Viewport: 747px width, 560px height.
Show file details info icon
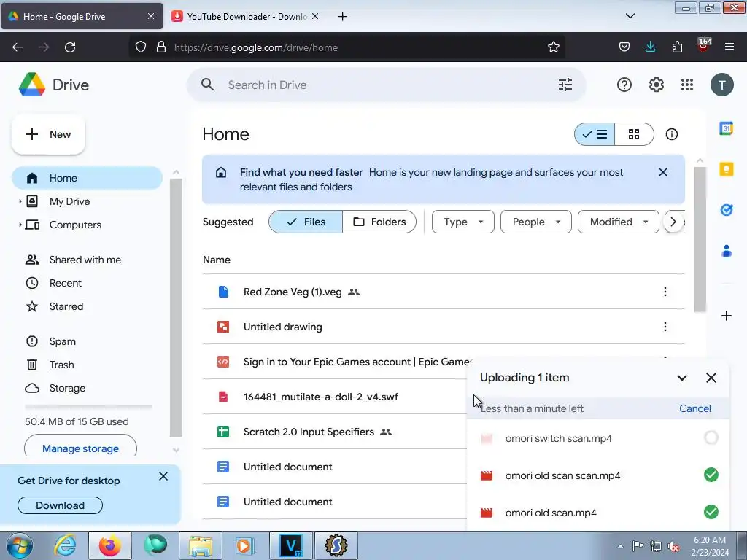coord(672,134)
